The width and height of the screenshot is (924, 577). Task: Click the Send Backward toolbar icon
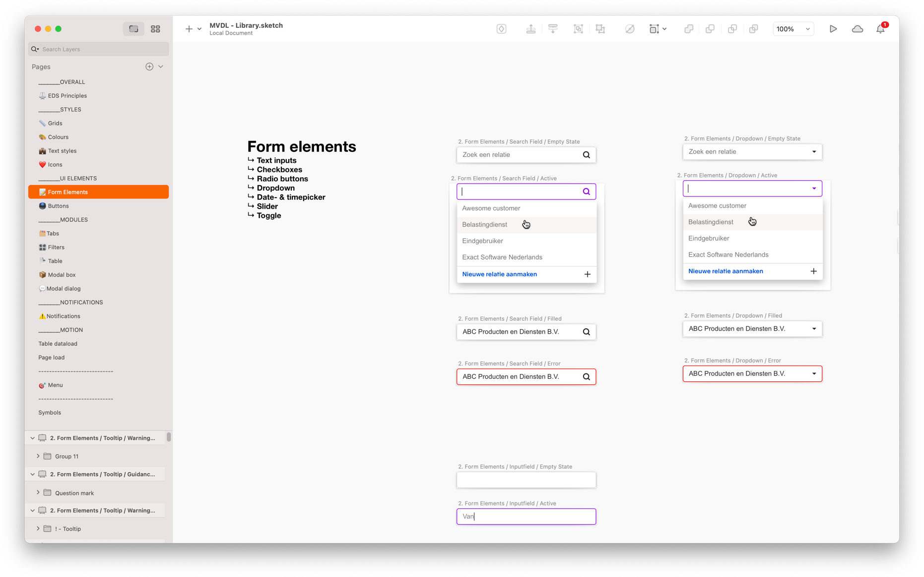coord(553,29)
